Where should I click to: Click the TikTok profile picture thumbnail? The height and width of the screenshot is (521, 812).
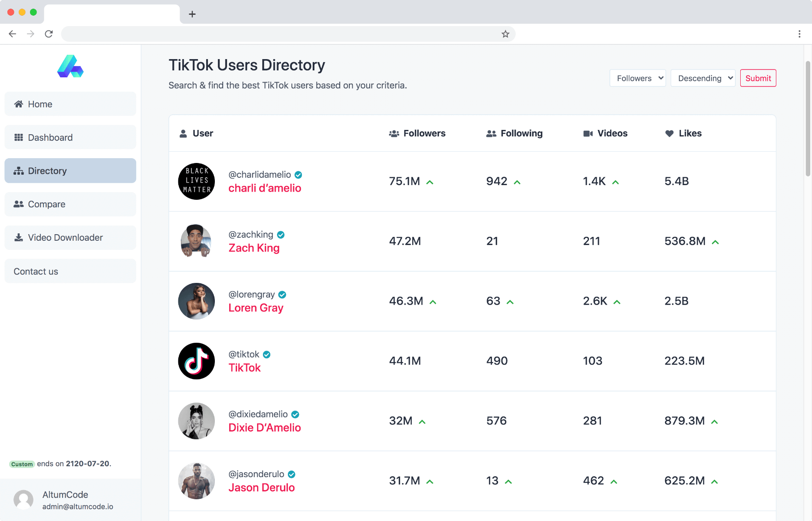pos(197,361)
